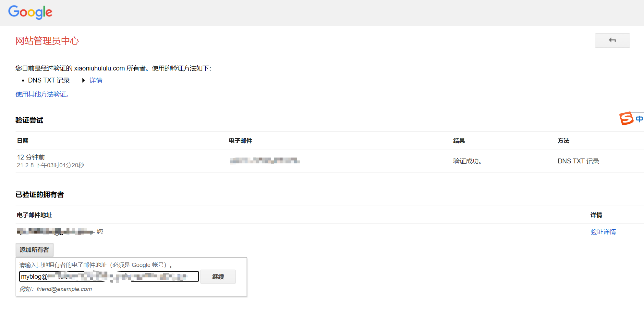Click the Sogou input method S icon
This screenshot has height=318, width=644.
point(626,119)
